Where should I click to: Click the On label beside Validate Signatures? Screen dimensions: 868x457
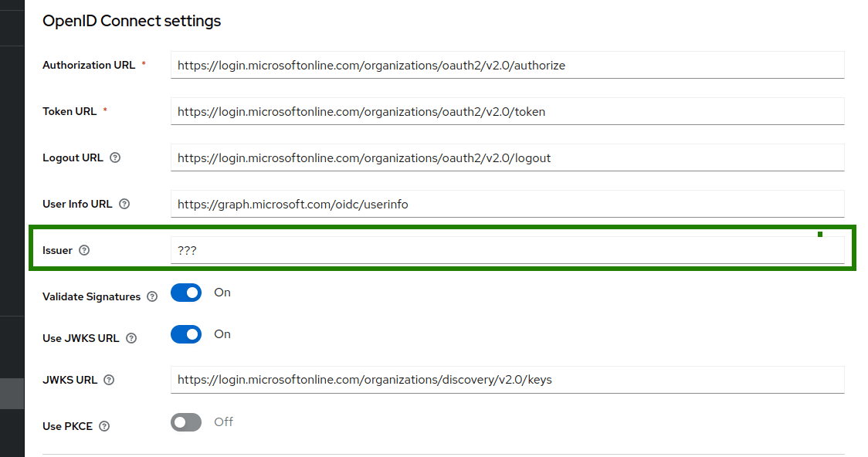(222, 293)
